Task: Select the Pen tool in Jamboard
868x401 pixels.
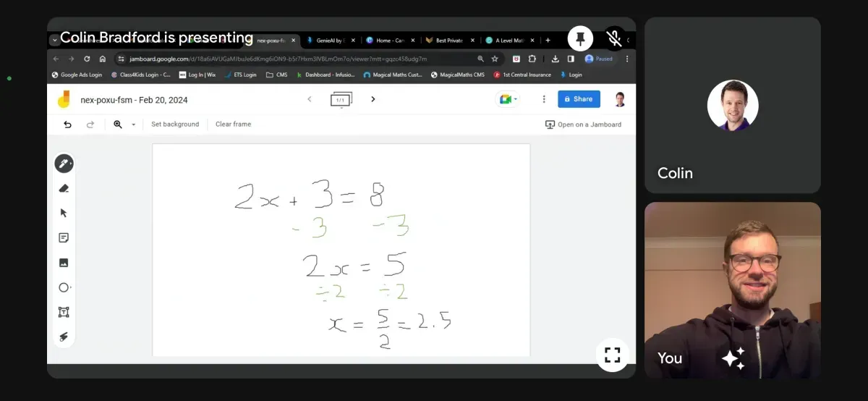Action: click(x=64, y=164)
